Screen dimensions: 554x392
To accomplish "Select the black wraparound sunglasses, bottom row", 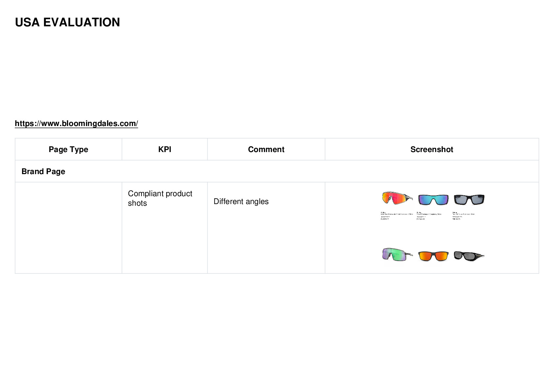I will point(469,256).
